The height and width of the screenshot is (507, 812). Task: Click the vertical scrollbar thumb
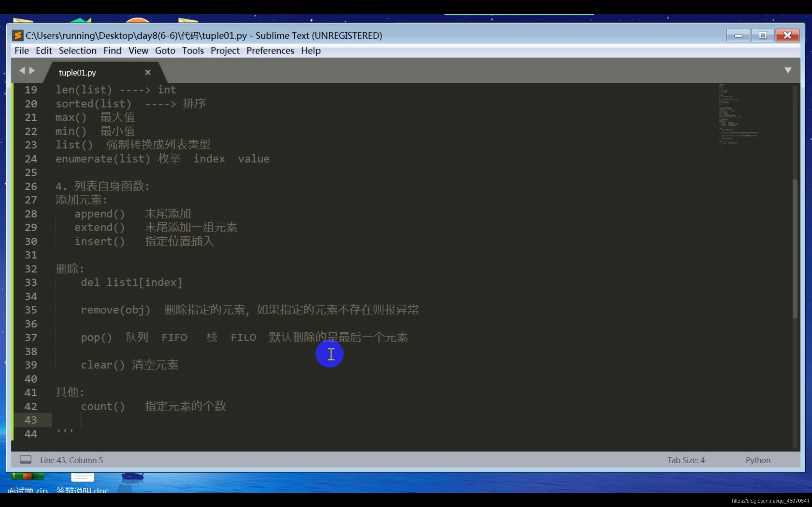tap(795, 248)
